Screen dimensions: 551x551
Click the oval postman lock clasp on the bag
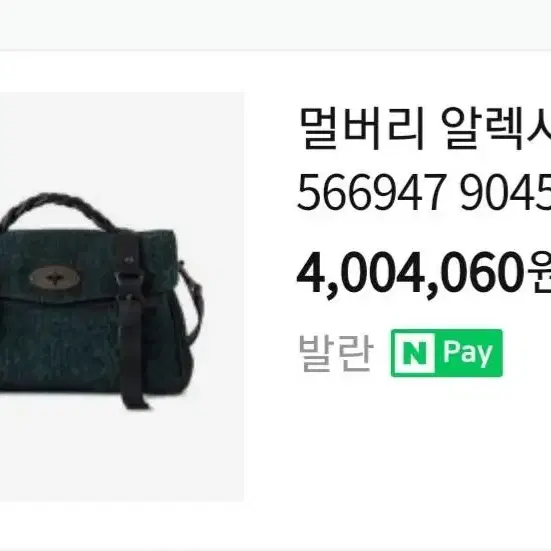click(54, 279)
